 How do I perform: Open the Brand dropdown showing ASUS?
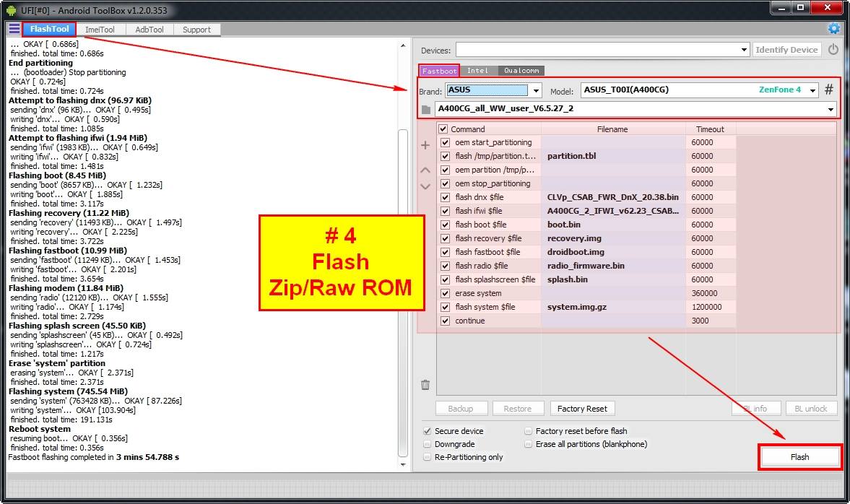click(x=493, y=90)
